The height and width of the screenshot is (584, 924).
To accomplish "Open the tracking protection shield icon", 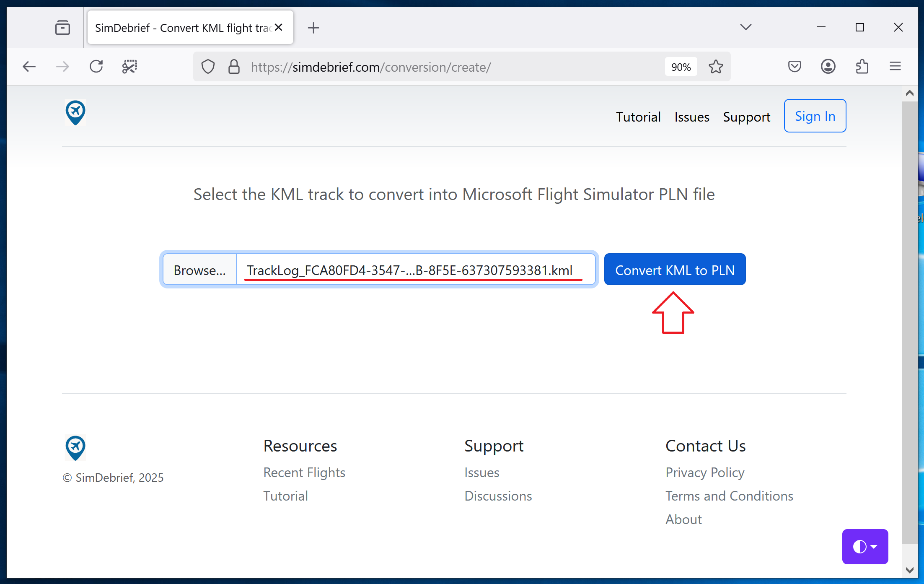I will point(208,67).
